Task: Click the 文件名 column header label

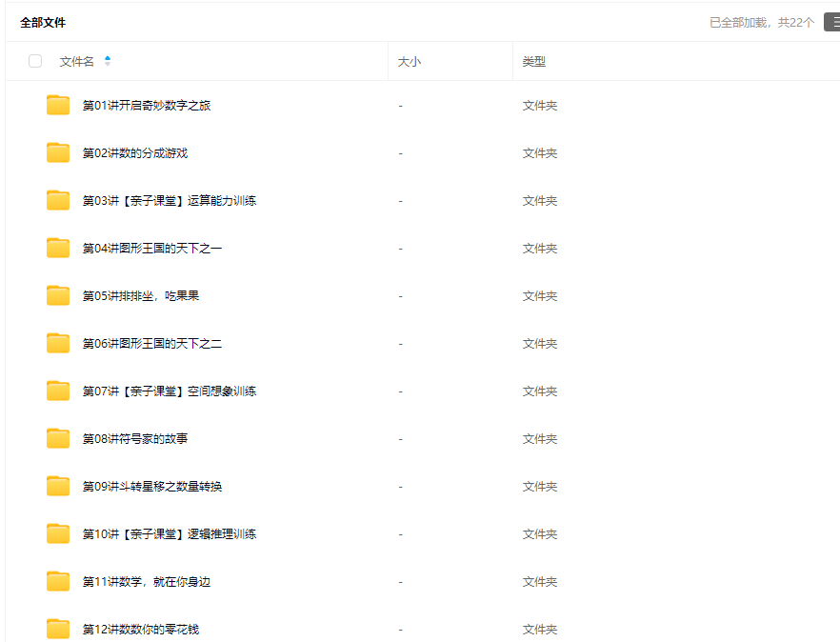Action: click(x=76, y=62)
